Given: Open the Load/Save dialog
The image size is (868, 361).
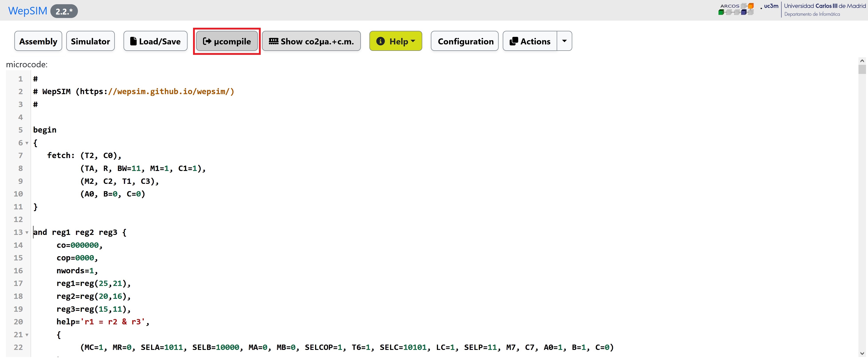Looking at the screenshot, I should coord(156,42).
